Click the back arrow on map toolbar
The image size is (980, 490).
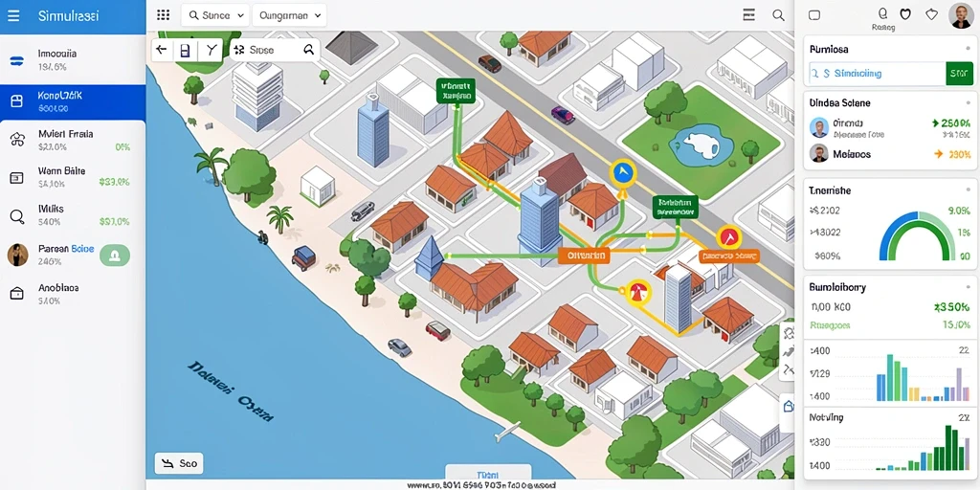pos(162,50)
